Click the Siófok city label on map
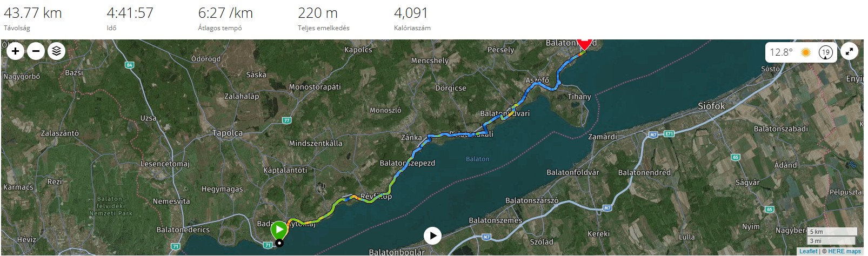The height and width of the screenshot is (256, 868). [711, 106]
